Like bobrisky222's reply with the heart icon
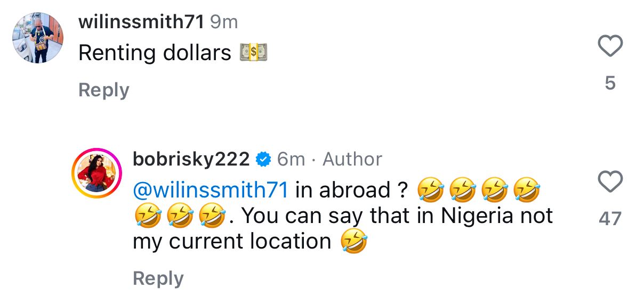The width and height of the screenshot is (644, 297). [610, 181]
